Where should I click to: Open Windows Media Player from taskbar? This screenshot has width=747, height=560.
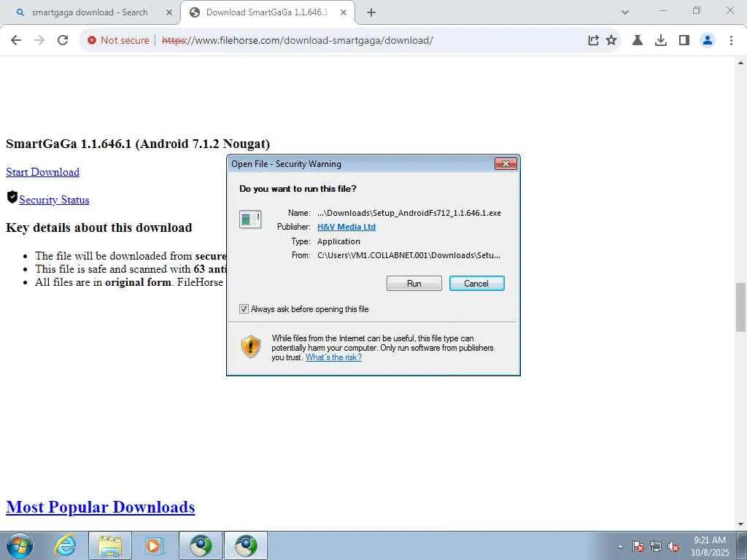point(154,545)
